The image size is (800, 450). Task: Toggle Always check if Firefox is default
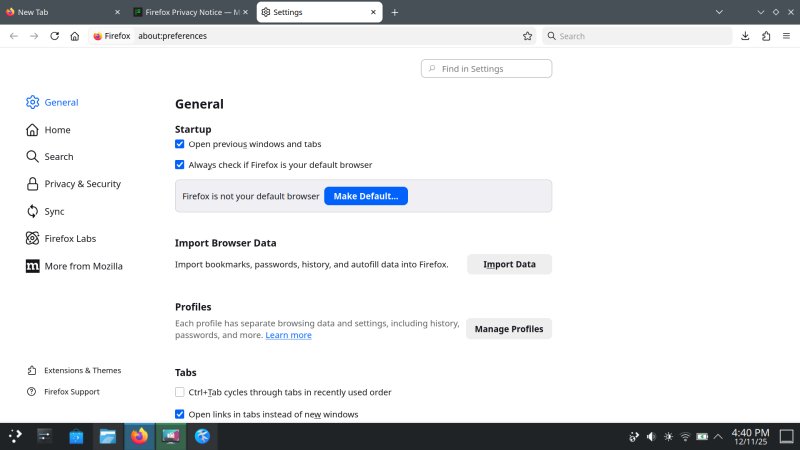coord(180,164)
